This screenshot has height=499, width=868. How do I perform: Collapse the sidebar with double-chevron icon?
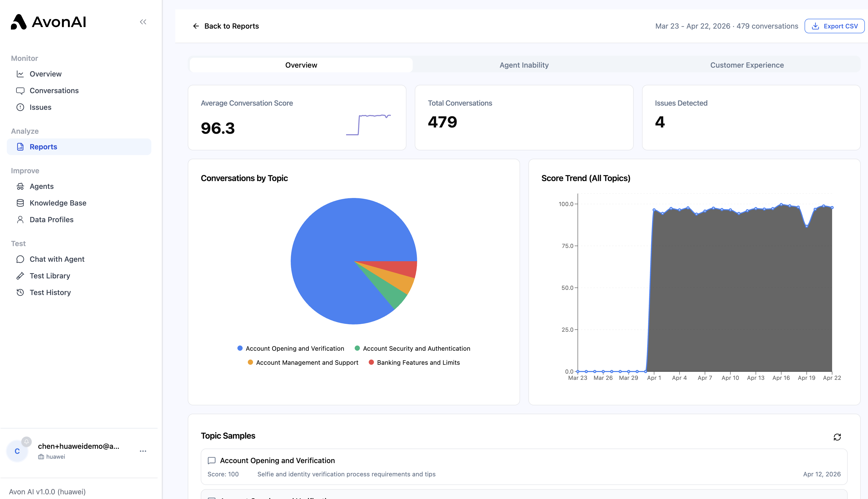coord(143,22)
